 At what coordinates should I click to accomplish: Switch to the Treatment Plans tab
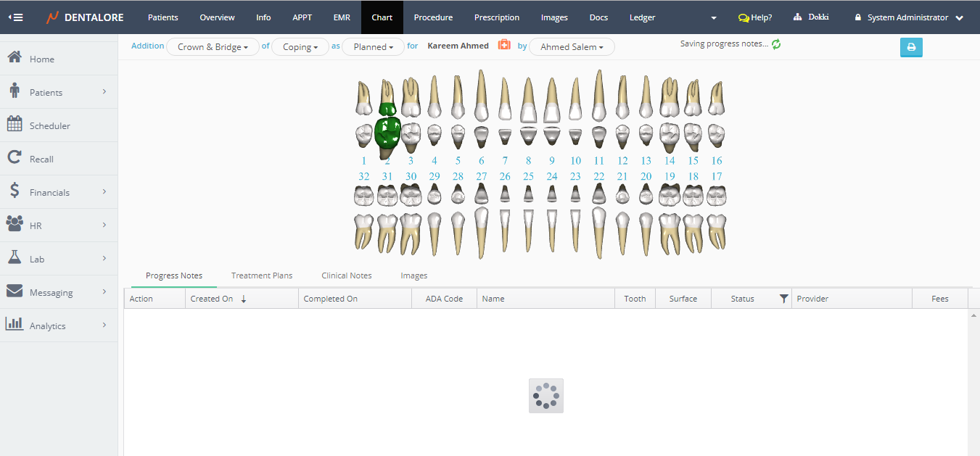[262, 275]
